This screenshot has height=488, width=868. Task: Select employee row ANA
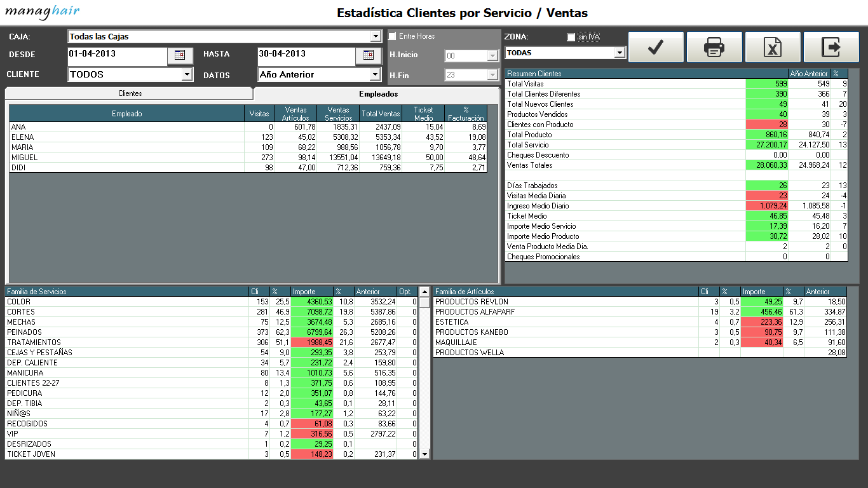(248, 127)
